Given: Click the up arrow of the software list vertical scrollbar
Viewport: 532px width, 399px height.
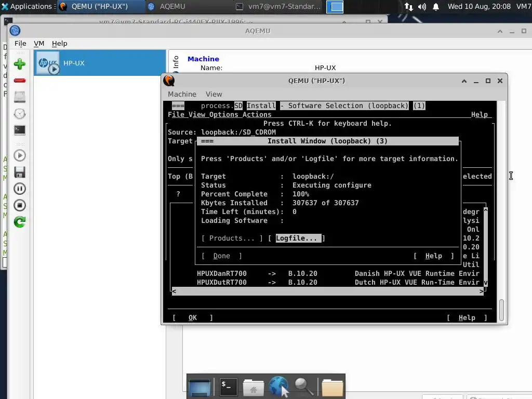Looking at the screenshot, I should [486, 210].
